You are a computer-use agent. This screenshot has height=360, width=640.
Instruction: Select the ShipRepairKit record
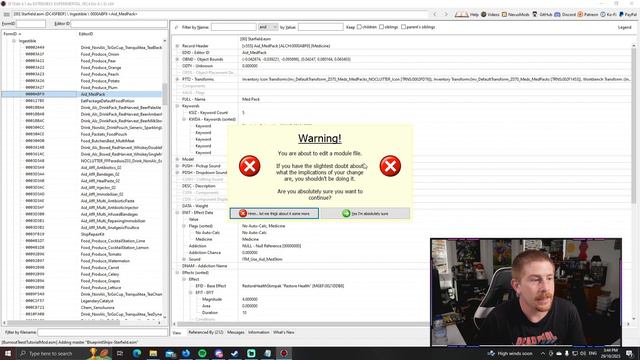tap(92, 234)
